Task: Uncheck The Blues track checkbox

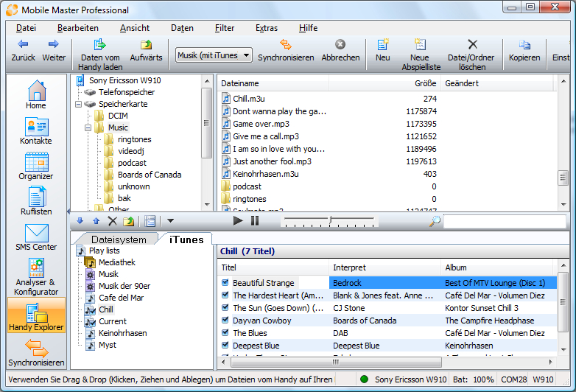Action: coord(225,333)
